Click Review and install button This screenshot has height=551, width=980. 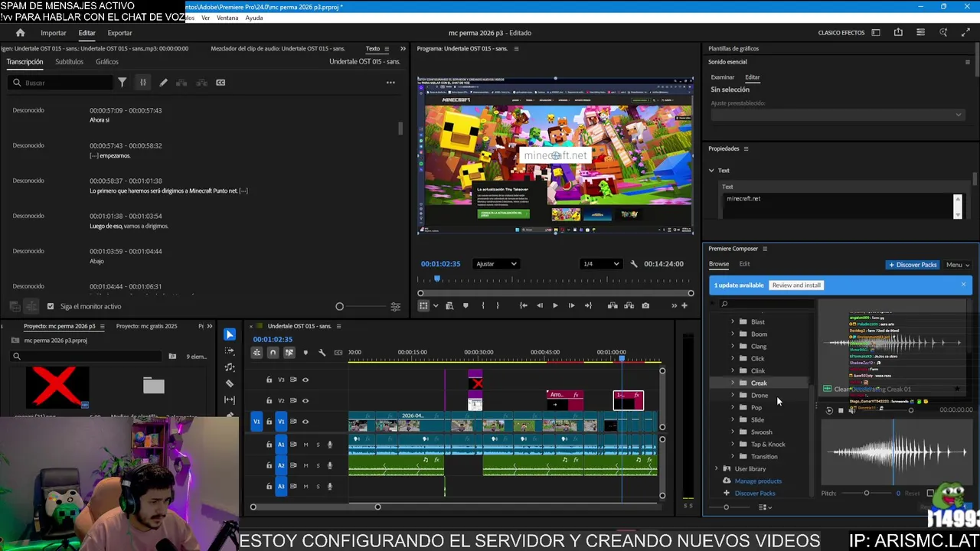[796, 285]
